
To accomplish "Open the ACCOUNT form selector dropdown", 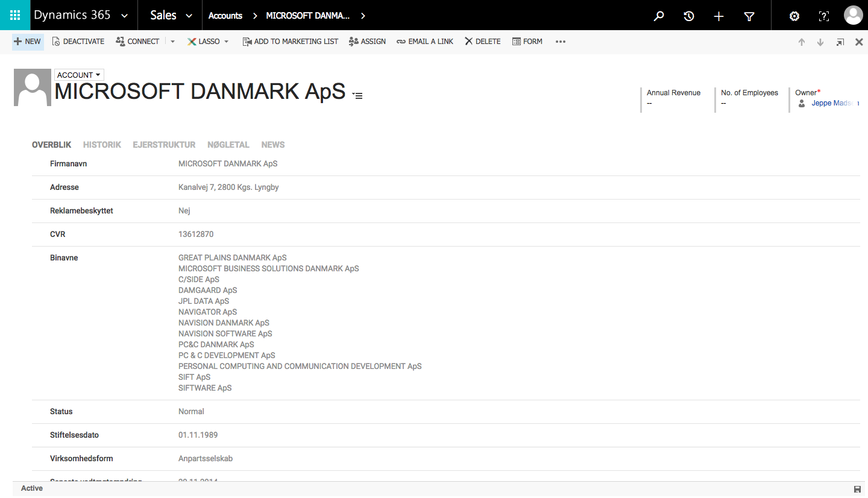I will (x=79, y=75).
